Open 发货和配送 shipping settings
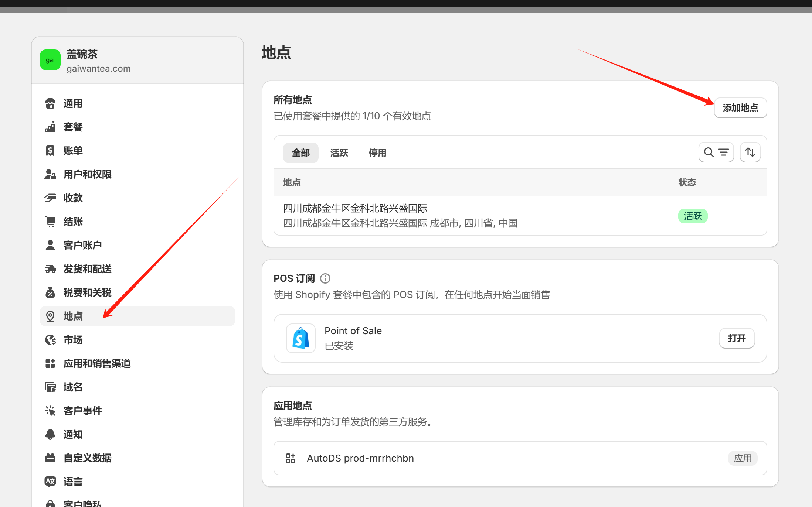Image resolution: width=812 pixels, height=507 pixels. (87, 269)
